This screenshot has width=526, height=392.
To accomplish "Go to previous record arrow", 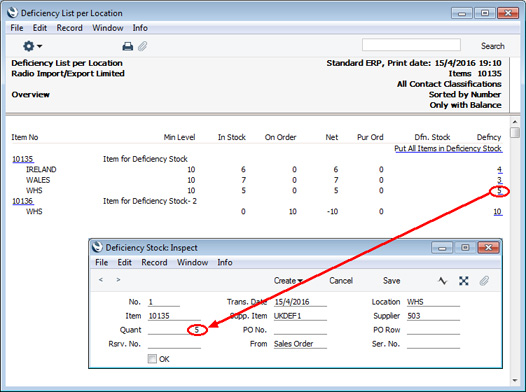I will point(101,279).
